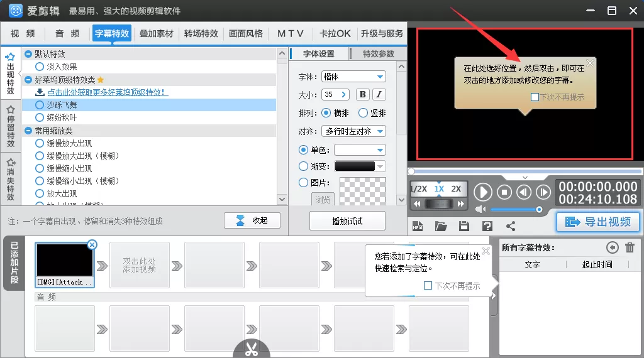The image size is (644, 358).
Task: Toggle bold subtitle text
Action: coord(363,94)
